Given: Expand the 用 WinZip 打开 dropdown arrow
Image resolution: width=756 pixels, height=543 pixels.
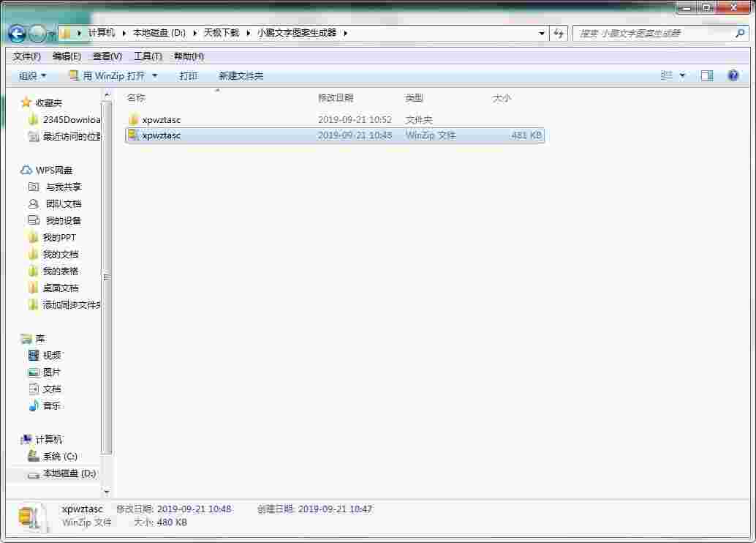Looking at the screenshot, I should tap(154, 75).
